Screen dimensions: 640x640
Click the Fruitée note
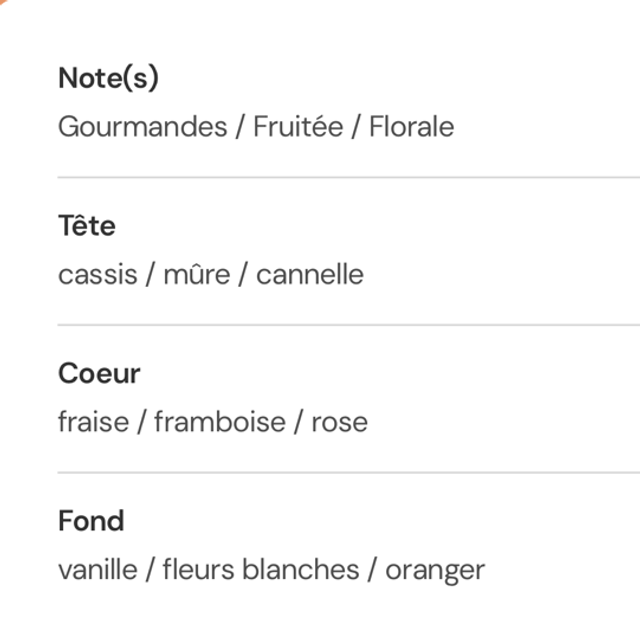pos(297,127)
